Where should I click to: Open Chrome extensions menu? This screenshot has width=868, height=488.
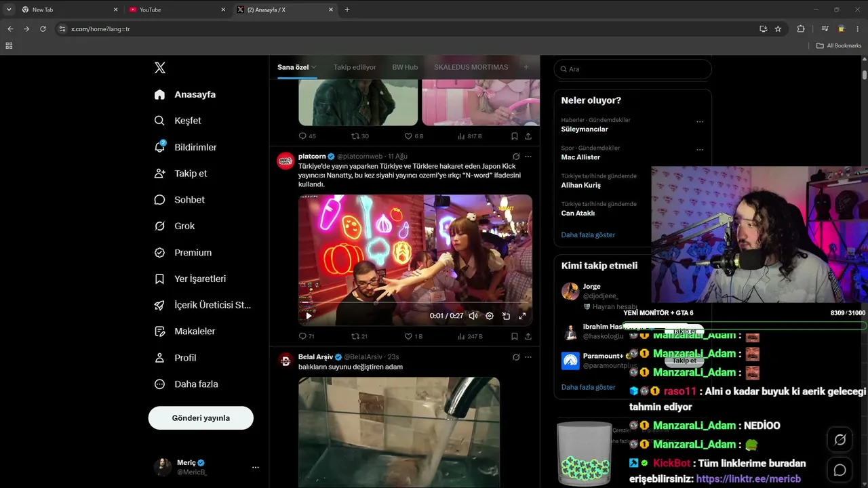coord(801,29)
